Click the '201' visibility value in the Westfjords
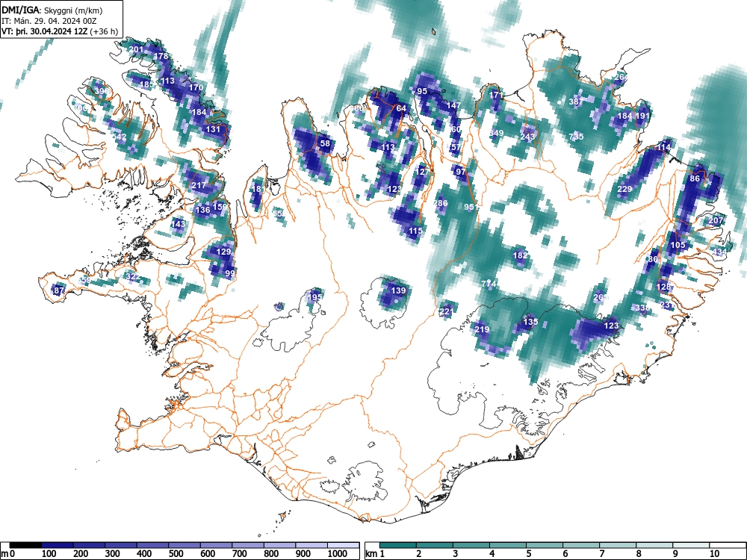The height and width of the screenshot is (560, 747). 136,49
